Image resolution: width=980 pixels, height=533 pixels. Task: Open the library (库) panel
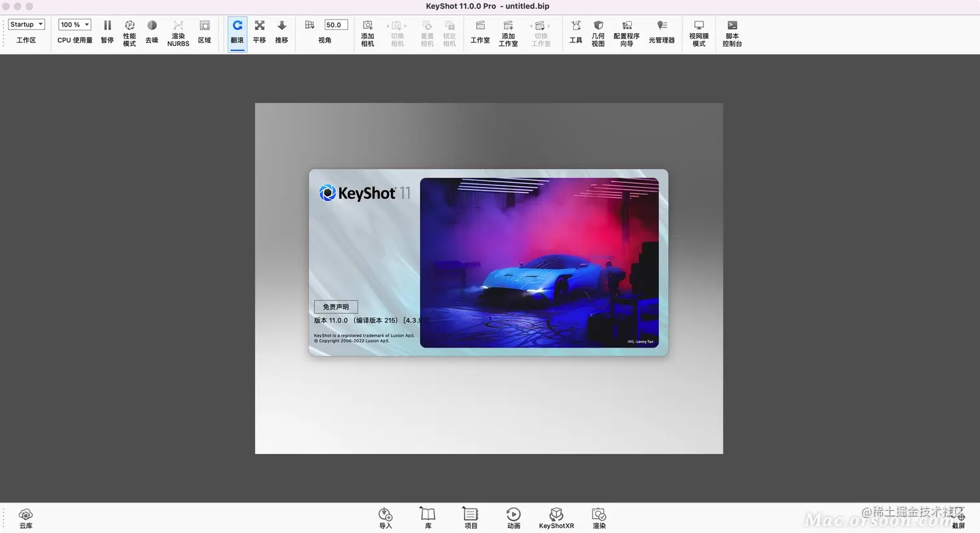428,519
